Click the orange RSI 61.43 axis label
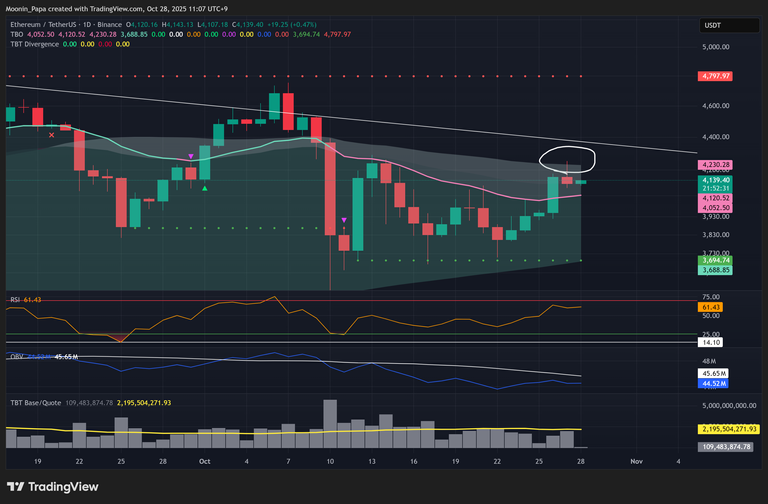Image resolution: width=768 pixels, height=504 pixels. coord(712,307)
